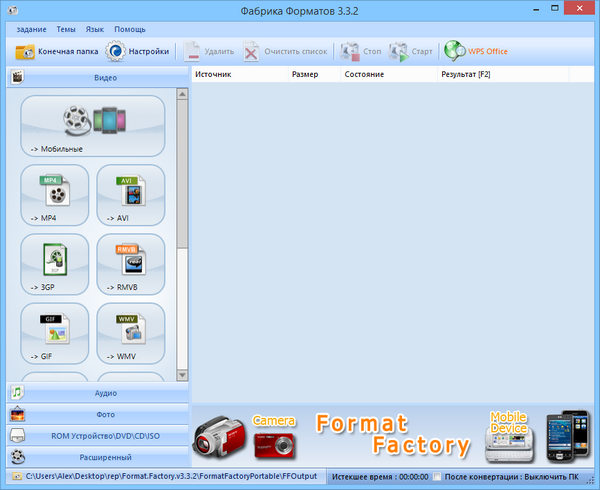Screen dimensions: 600x490
Task: Expand ROM Устройство\DVD\CD\ISO section
Action: (98, 435)
